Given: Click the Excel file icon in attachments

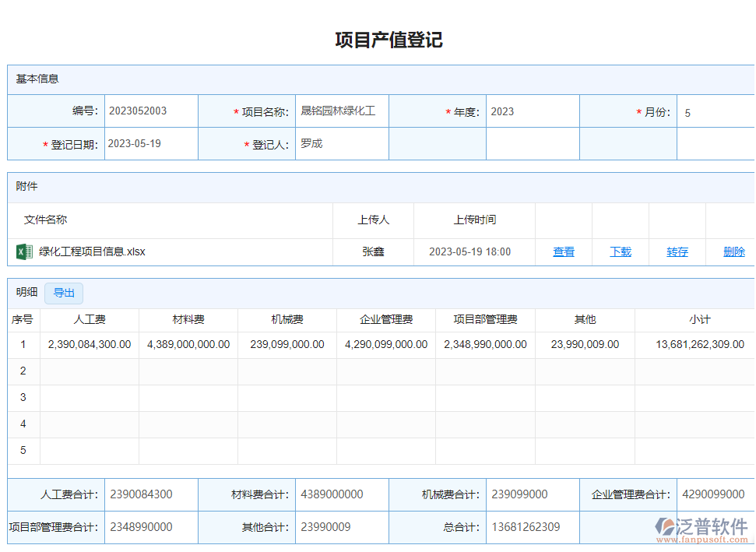Looking at the screenshot, I should pos(24,251).
